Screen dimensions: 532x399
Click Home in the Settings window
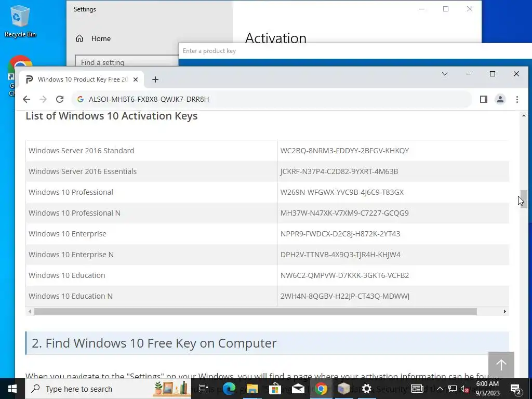(101, 38)
